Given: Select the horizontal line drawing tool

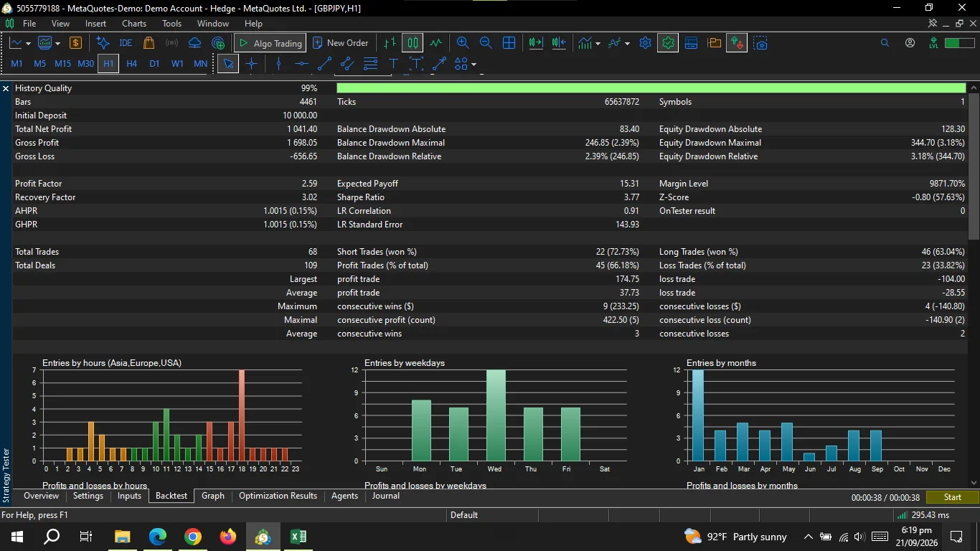Looking at the screenshot, I should click(x=301, y=64).
